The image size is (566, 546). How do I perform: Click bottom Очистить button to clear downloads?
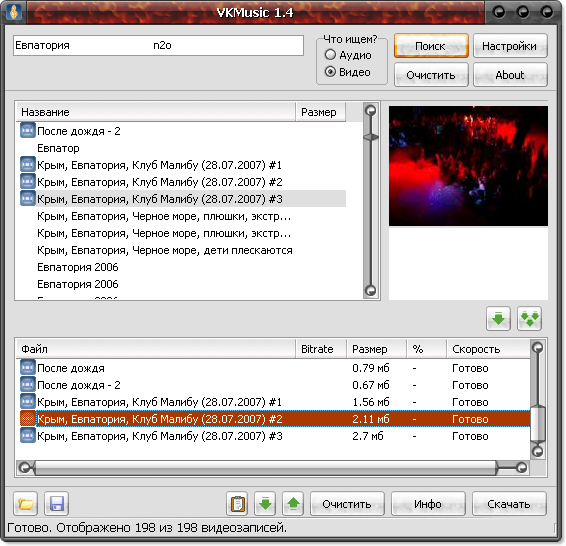coord(347,503)
